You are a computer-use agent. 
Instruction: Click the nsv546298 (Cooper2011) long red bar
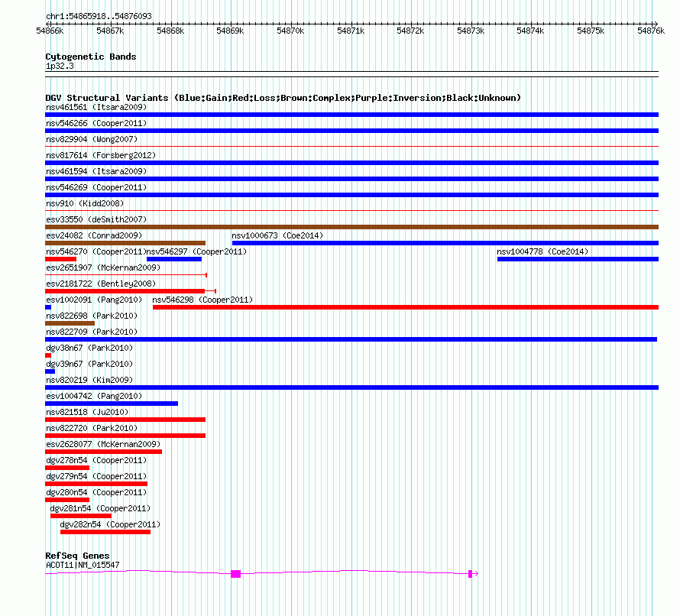pos(406,307)
